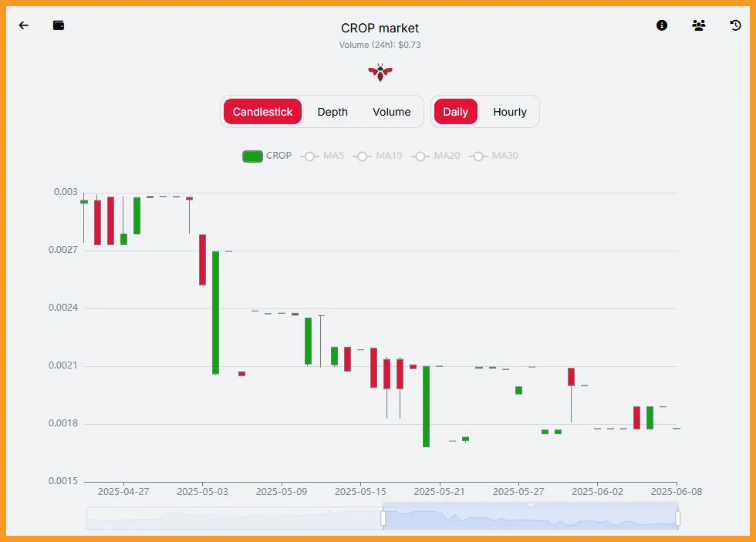This screenshot has height=542, width=756.
Task: Go back with the left arrow icon
Action: click(x=24, y=25)
